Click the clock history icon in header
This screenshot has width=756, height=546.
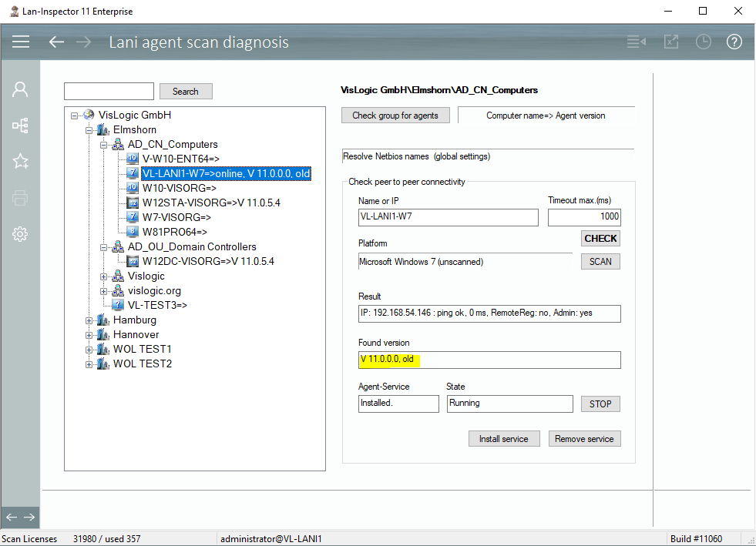coord(703,42)
